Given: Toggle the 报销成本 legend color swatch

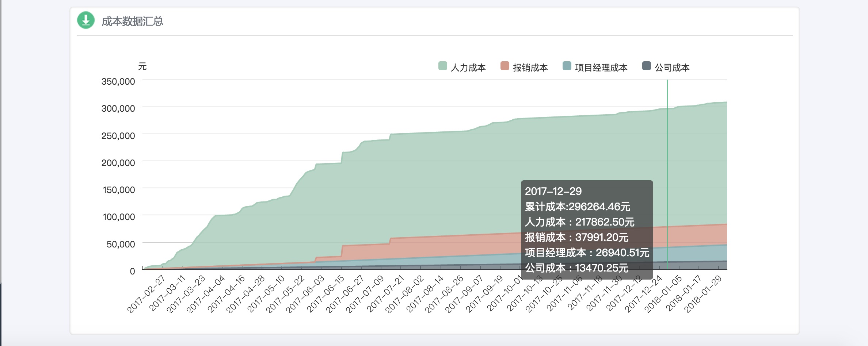Looking at the screenshot, I should coord(505,66).
